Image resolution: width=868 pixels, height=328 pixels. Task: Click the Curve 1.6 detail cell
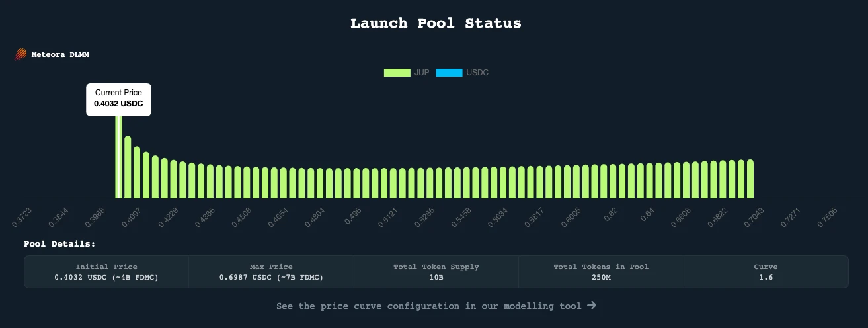pos(766,272)
